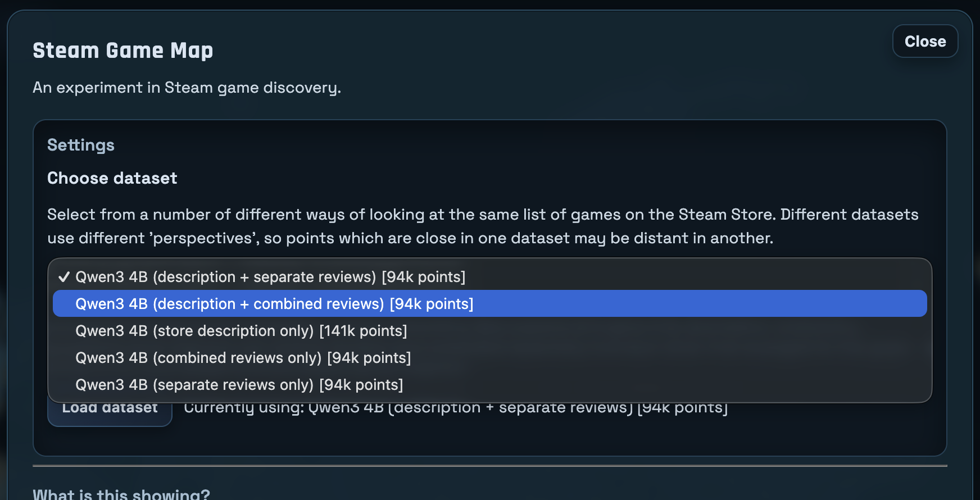Click the Currently using status text
Screen dimensions: 980x500
point(455,408)
